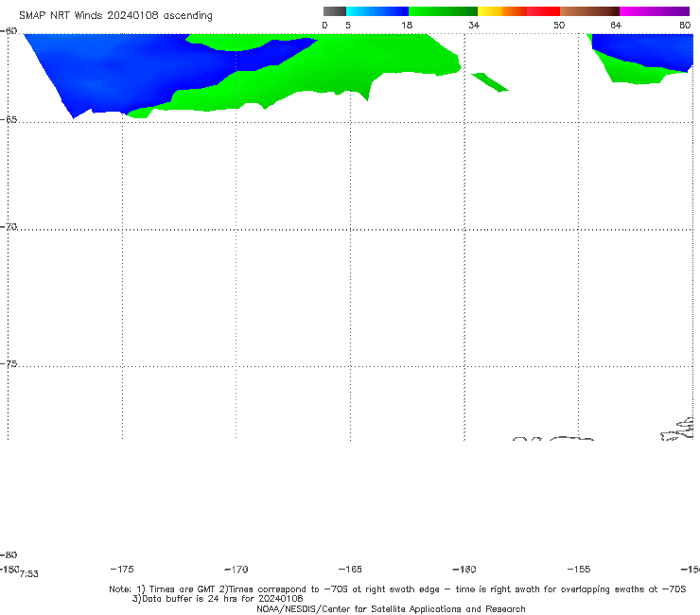Click the swath time label '7:53'
Viewport: 700px width, 615px height.
pos(29,574)
